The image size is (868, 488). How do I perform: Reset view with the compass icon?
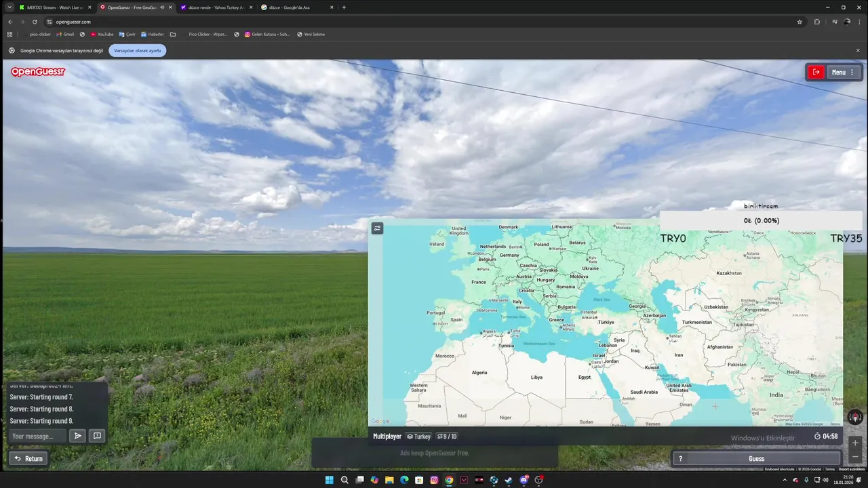(x=855, y=417)
